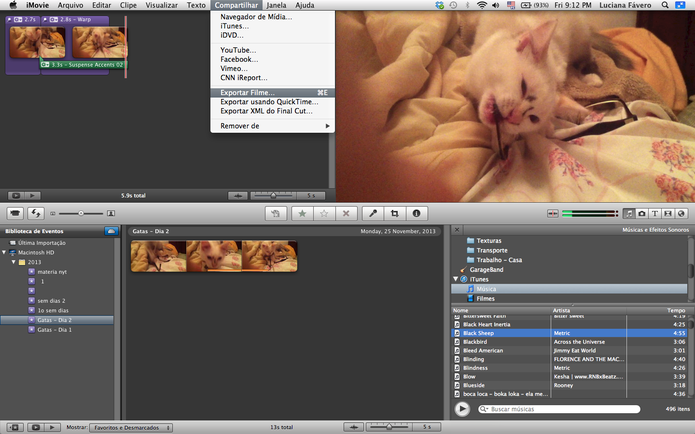
Task: Click the add selection to project icon
Action: coord(275,213)
